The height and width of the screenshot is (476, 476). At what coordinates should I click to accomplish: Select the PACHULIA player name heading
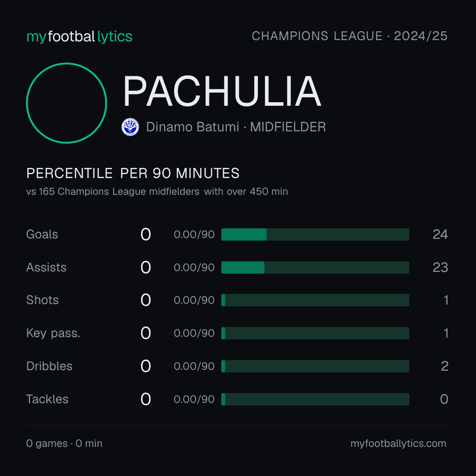(x=222, y=91)
